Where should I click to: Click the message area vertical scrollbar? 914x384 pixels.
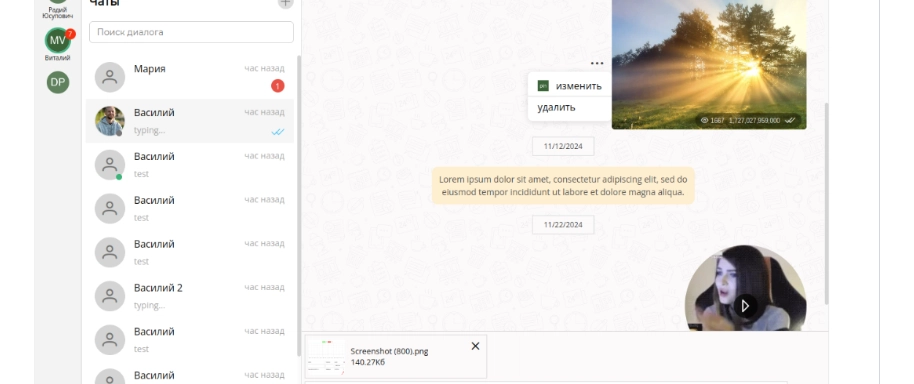click(827, 204)
